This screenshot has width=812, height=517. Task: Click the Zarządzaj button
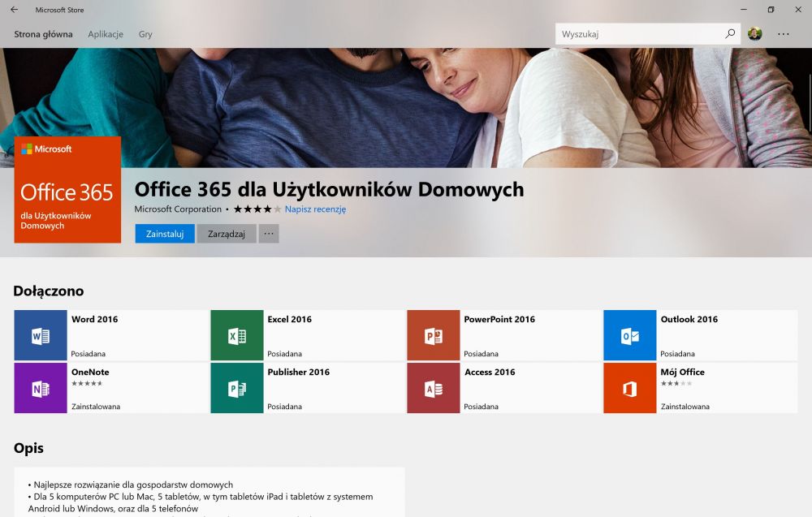point(227,234)
